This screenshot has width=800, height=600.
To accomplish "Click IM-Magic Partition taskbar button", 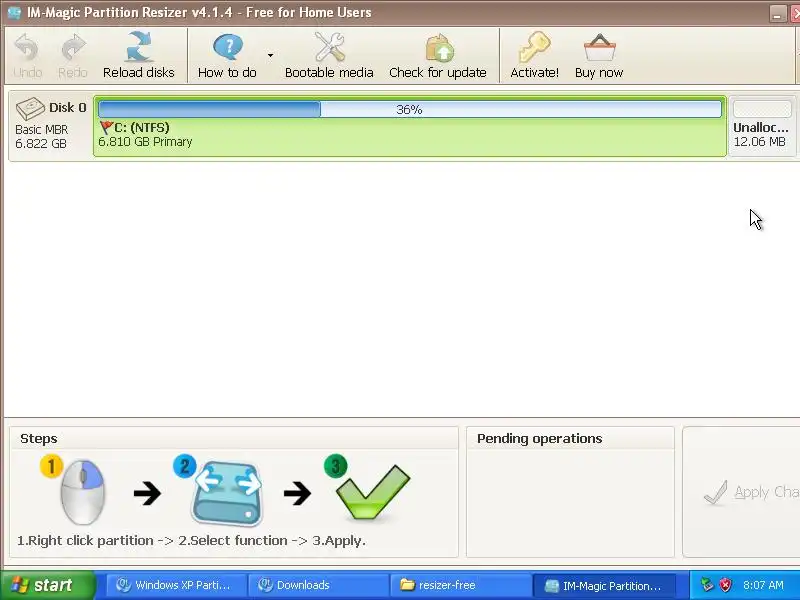I will [605, 585].
